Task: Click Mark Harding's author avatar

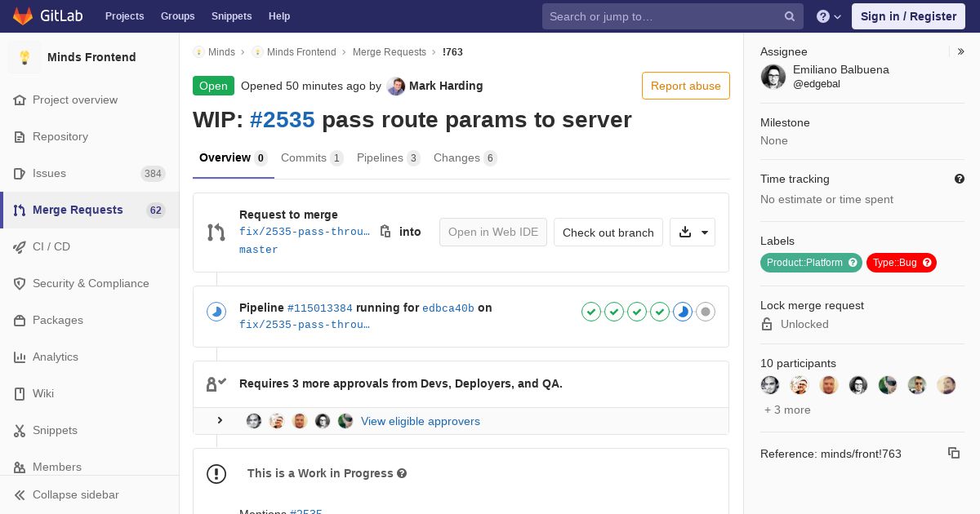Action: coord(396,86)
